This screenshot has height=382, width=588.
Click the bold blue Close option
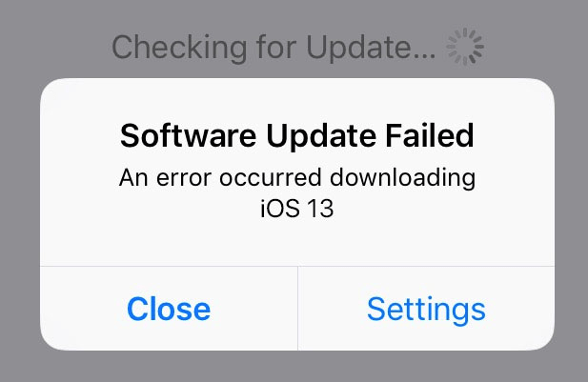(169, 309)
